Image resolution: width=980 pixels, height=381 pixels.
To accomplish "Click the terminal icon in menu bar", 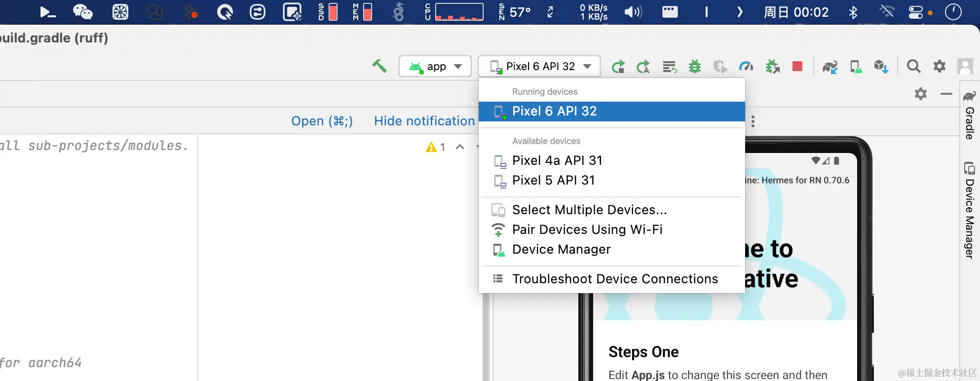I will 47,12.
